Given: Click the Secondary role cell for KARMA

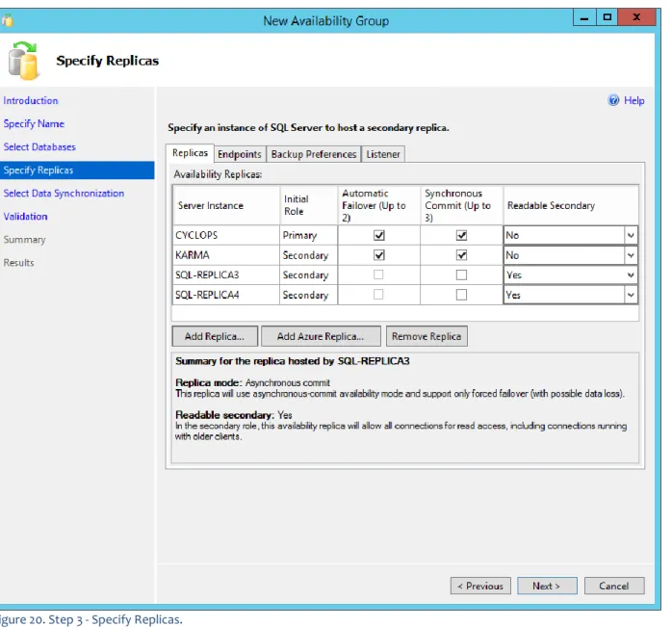Looking at the screenshot, I should (309, 255).
